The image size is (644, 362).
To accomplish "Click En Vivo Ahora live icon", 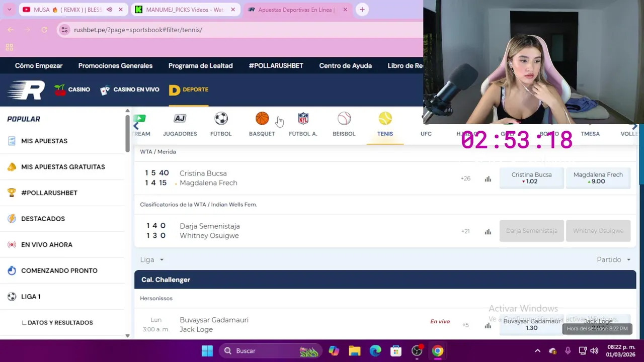I will click(12, 245).
